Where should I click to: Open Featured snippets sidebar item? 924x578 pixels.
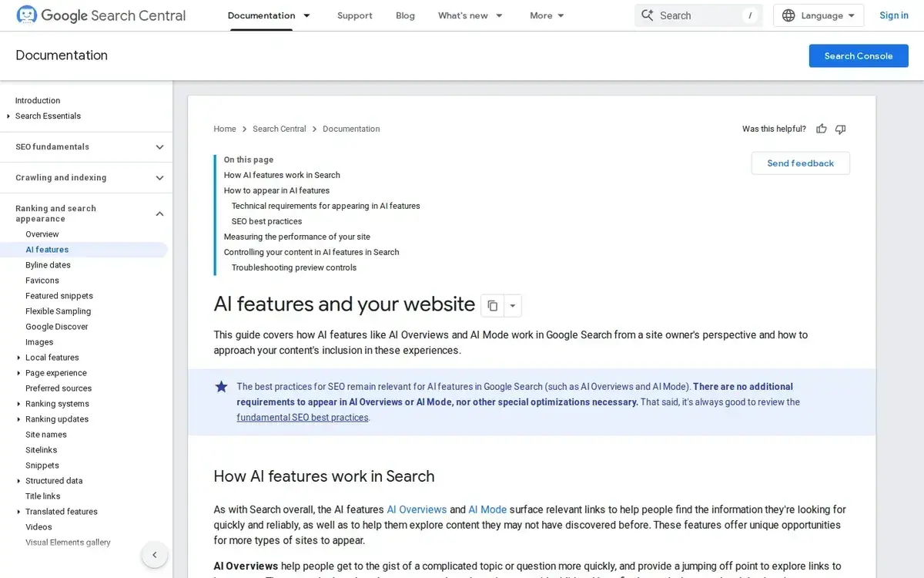click(x=59, y=296)
